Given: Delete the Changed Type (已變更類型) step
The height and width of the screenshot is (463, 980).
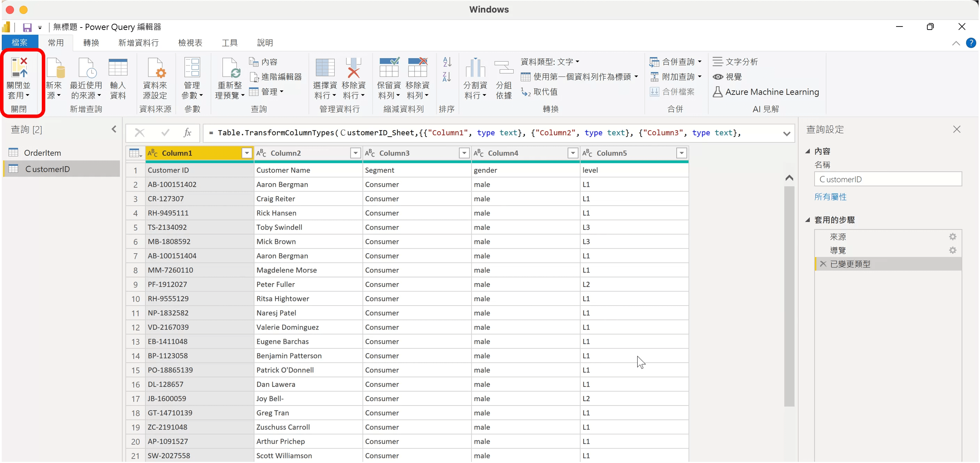Looking at the screenshot, I should pyautogui.click(x=823, y=264).
